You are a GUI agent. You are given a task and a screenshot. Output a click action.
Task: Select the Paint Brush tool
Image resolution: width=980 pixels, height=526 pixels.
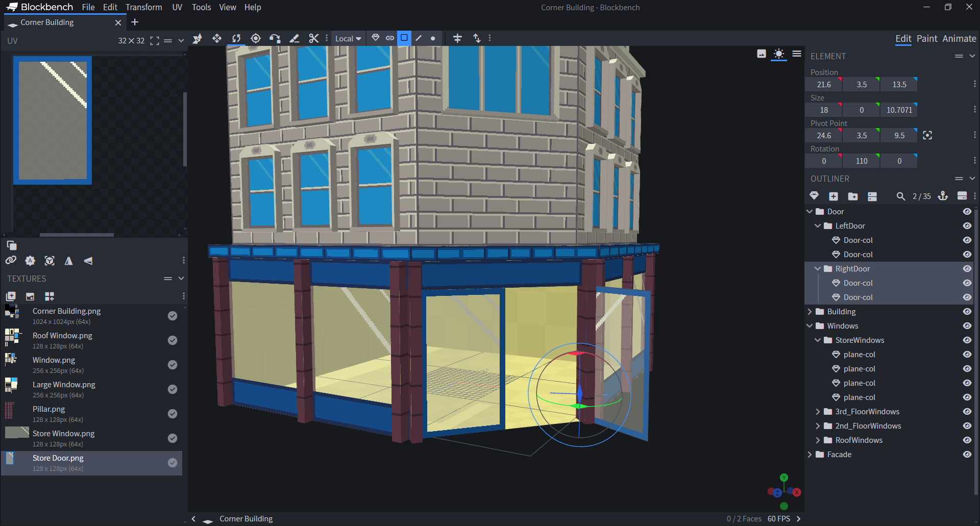pyautogui.click(x=295, y=38)
